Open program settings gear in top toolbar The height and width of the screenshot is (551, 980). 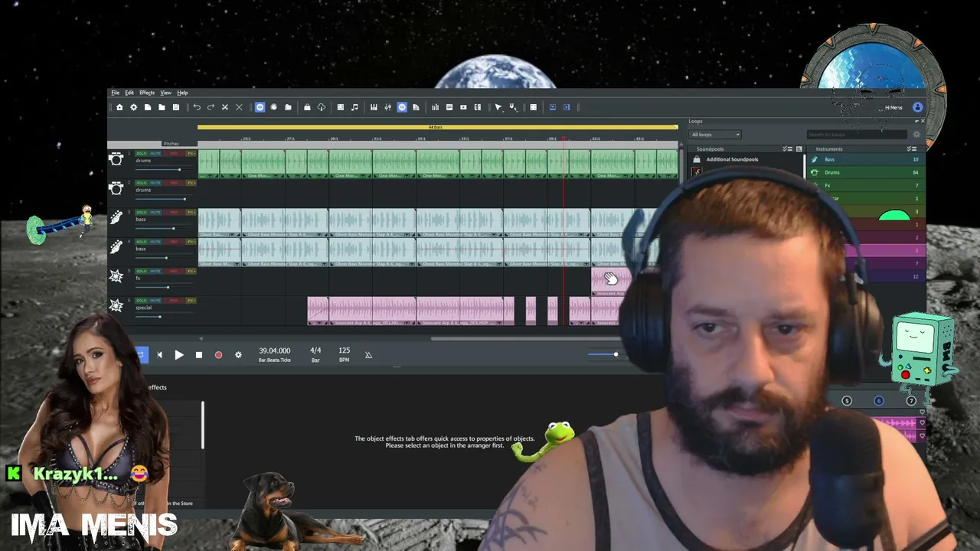coord(133,107)
